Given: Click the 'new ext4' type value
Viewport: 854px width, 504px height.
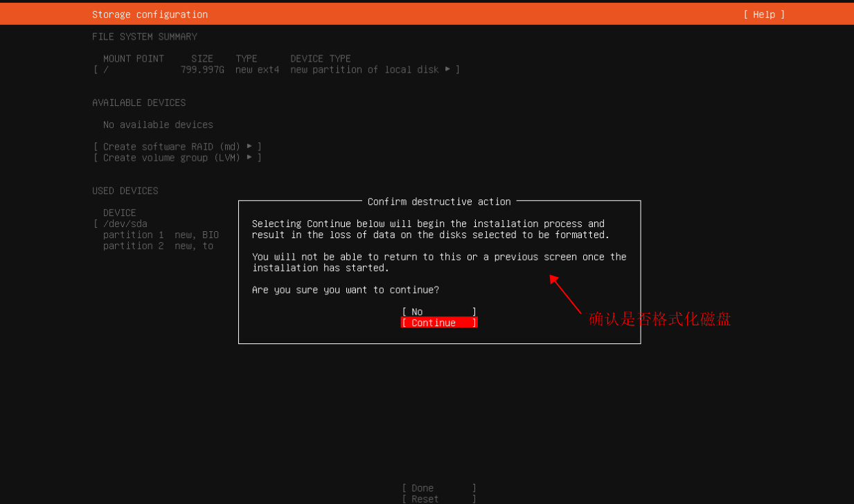Looking at the screenshot, I should (257, 70).
